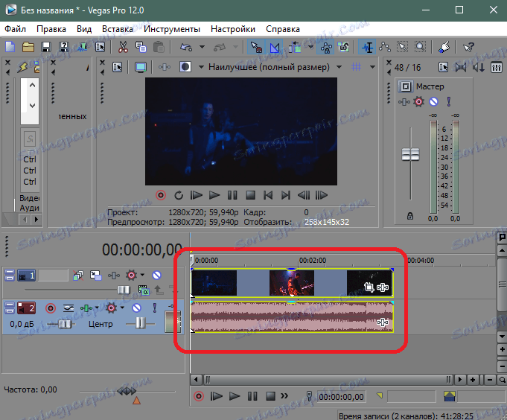507x420 pixels.
Task: Open Event Pan/Crop on the video clip
Action: pos(369,287)
